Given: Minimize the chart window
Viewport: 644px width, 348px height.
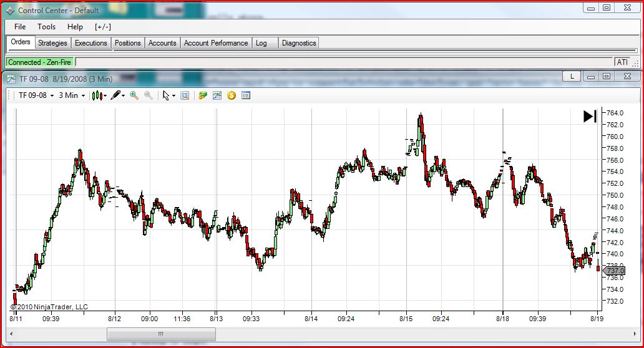Looking at the screenshot, I should tap(591, 77).
